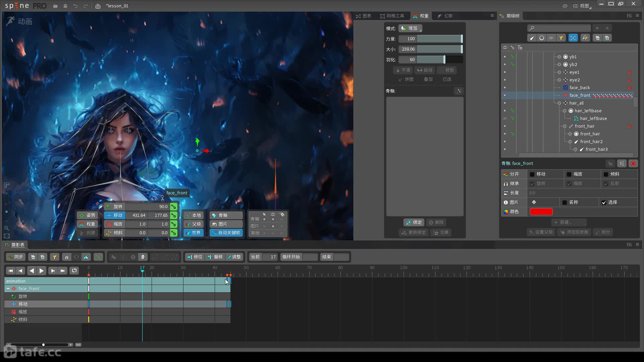Undo last action with arrow icon
The height and width of the screenshot is (362, 644).
click(75, 6)
